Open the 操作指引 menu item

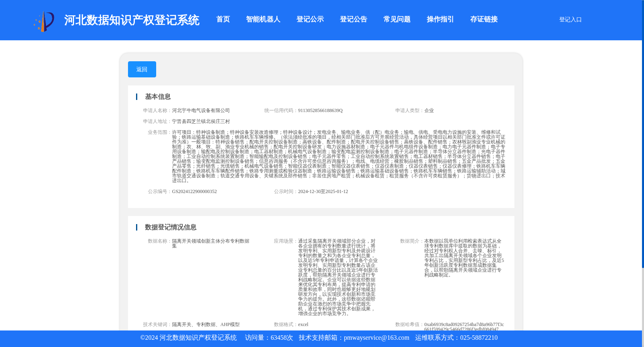tap(440, 19)
